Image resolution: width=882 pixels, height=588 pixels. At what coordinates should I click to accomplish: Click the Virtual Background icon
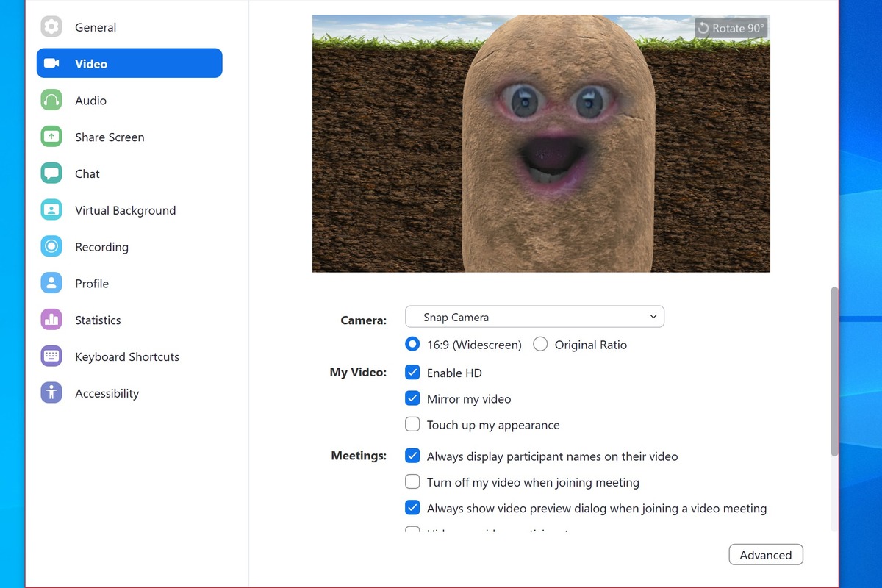pos(51,210)
